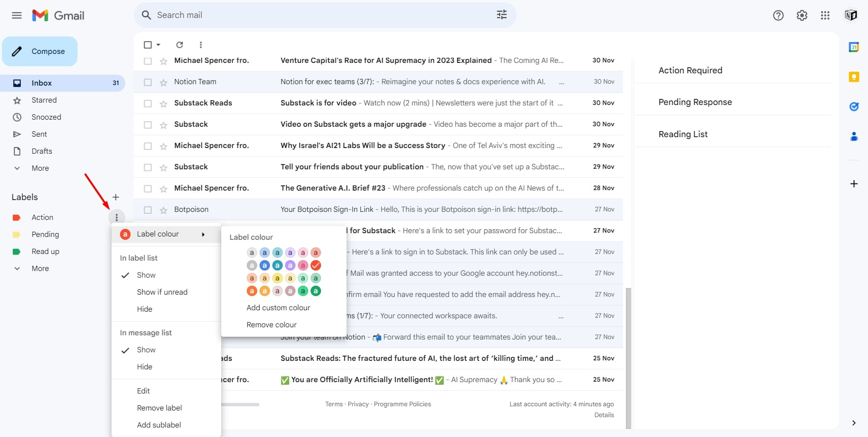
Task: Open the Privacy link
Action: tap(358, 404)
